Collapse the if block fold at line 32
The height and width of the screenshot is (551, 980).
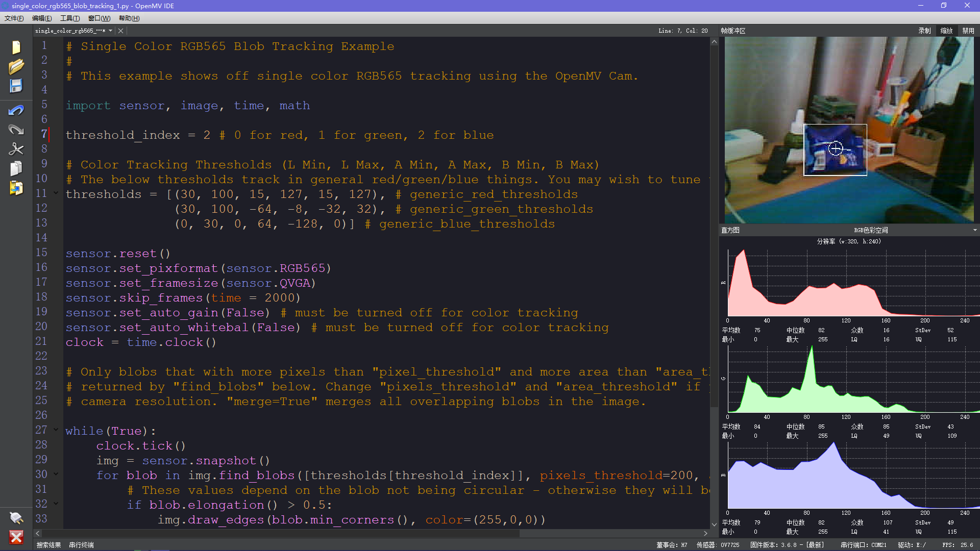tap(56, 504)
